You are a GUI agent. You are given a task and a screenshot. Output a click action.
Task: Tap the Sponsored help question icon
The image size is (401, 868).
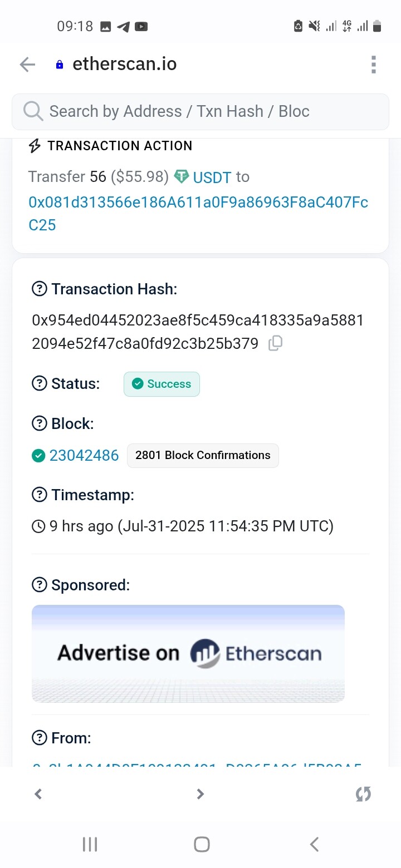(39, 585)
